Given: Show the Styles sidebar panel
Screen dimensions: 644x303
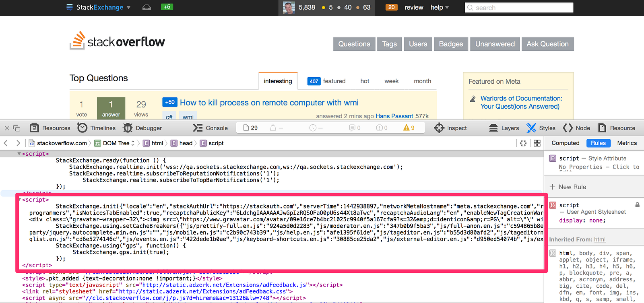Looking at the screenshot, I should coord(541,128).
